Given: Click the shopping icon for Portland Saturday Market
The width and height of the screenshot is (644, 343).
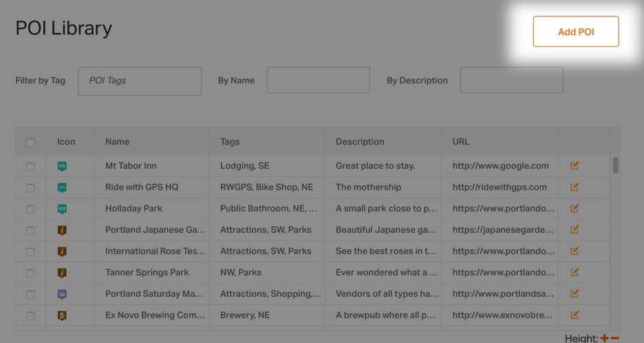Looking at the screenshot, I should (x=62, y=294).
